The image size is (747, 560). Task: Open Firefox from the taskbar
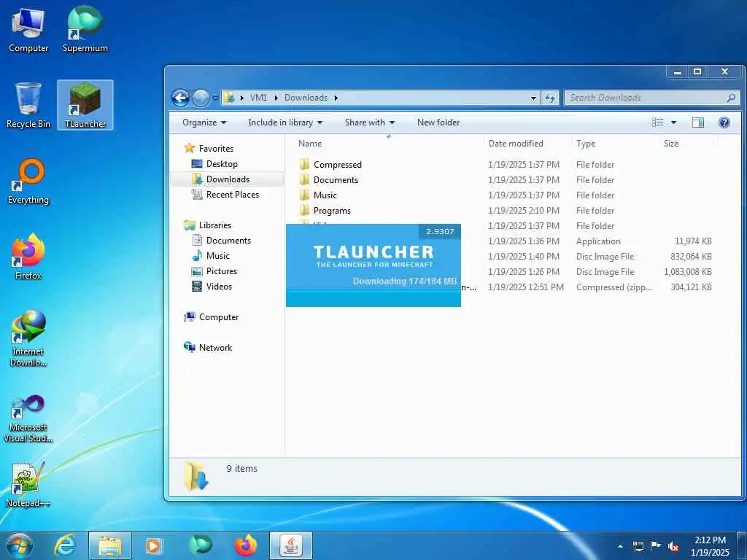click(246, 545)
